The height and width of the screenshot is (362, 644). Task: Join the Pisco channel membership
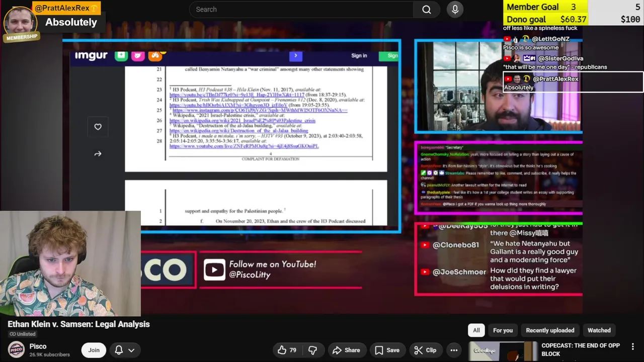(x=94, y=350)
